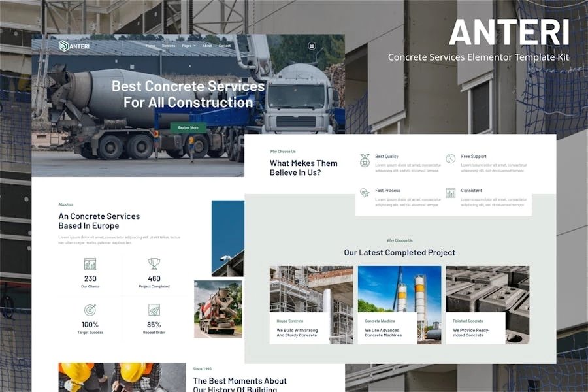Click the Our Latest Completed Project heading
588x392 pixels.
400,252
